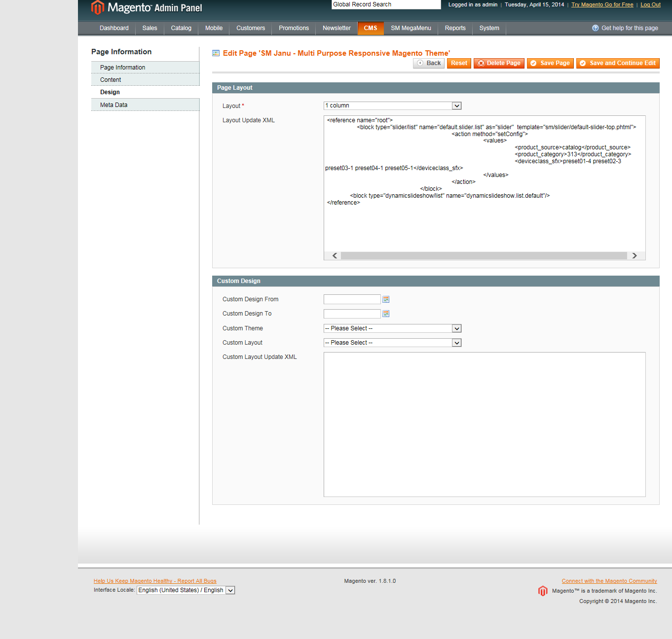Click 'Logged in as admin' text
672x639 pixels.
[x=473, y=4]
